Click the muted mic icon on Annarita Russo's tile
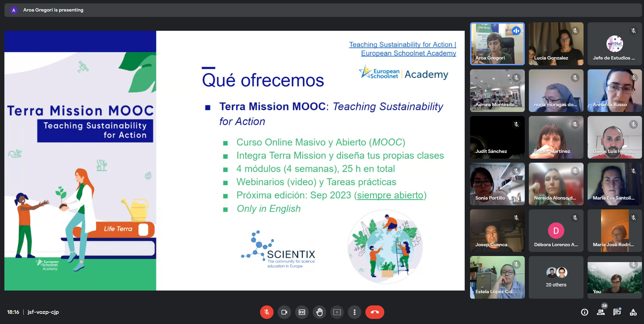Viewport: 644px width, 324px height. (x=634, y=78)
